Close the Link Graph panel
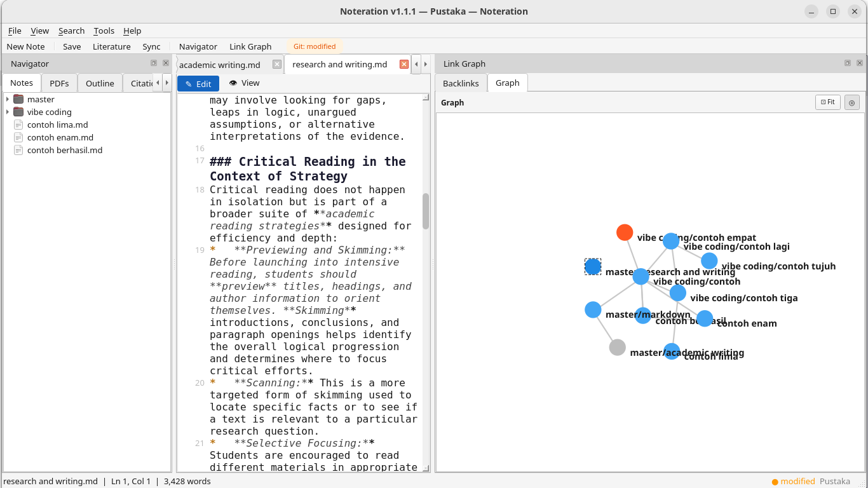This screenshot has width=868, height=488. 860,63
